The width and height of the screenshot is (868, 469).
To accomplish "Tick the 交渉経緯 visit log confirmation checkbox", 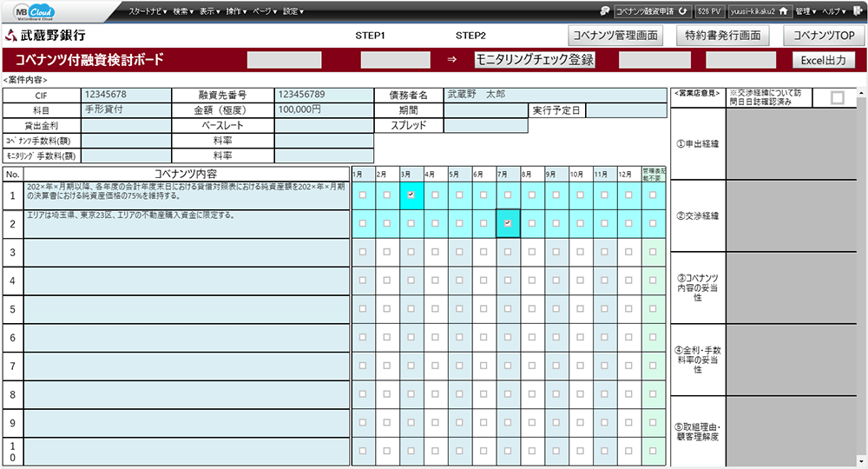I will coord(837,98).
